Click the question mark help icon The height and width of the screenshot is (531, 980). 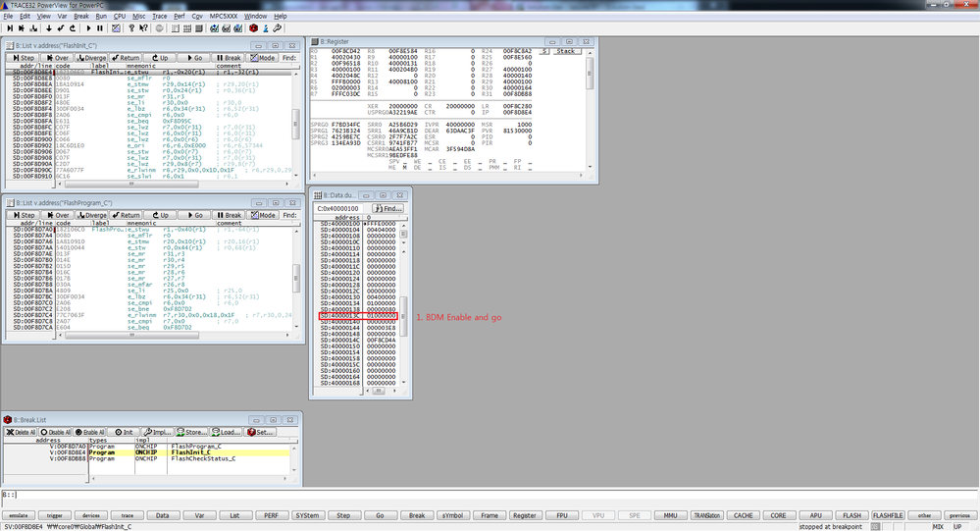tap(131, 28)
